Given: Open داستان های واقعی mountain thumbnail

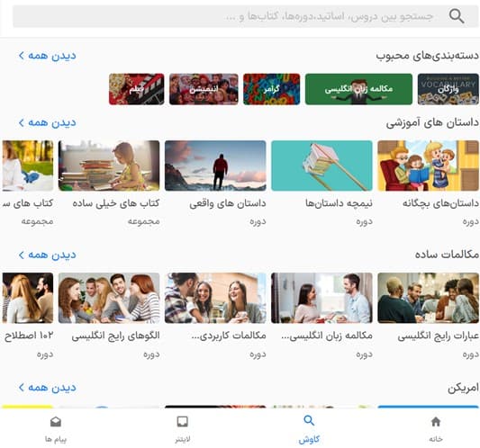Looking at the screenshot, I should coord(215,166).
